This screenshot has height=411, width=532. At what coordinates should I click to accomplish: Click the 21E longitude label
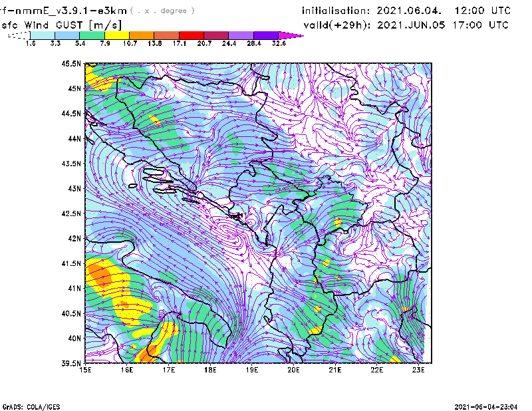335,370
